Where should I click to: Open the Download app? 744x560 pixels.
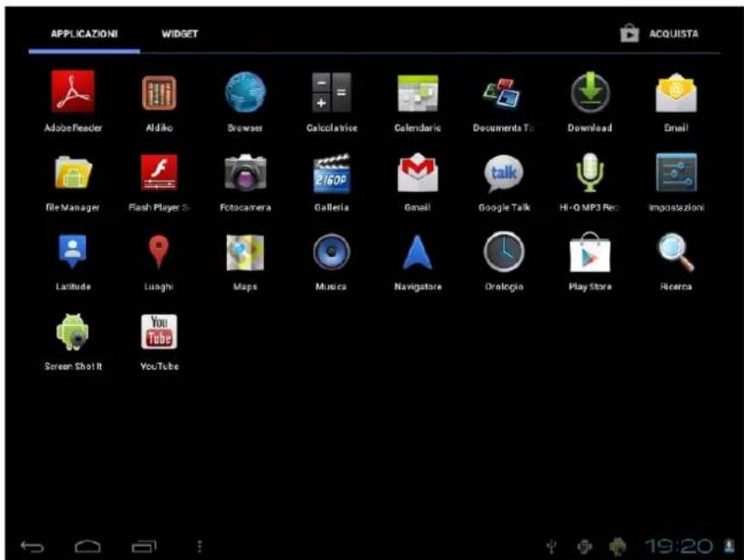click(590, 92)
